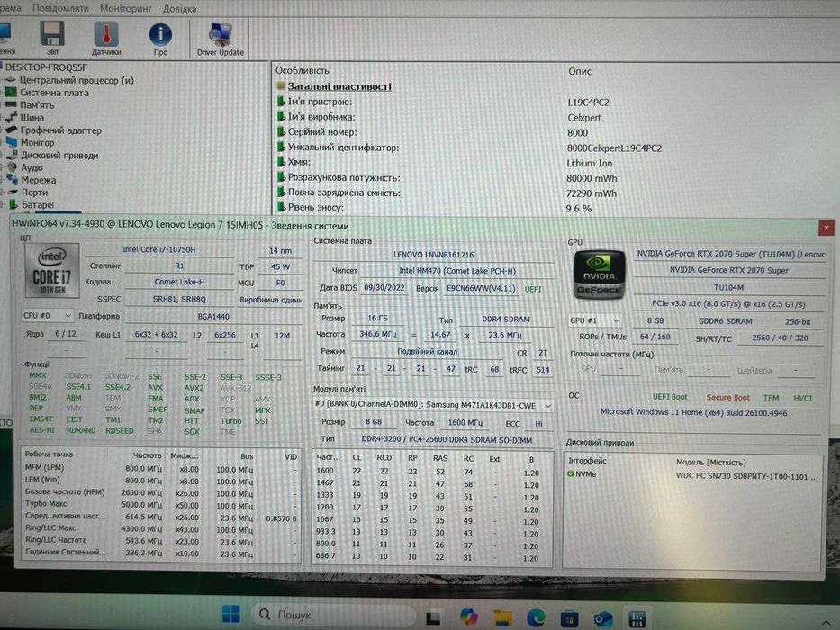Screen dimensions: 840x630
Task: Select Мережа tree item
Action: 38,180
